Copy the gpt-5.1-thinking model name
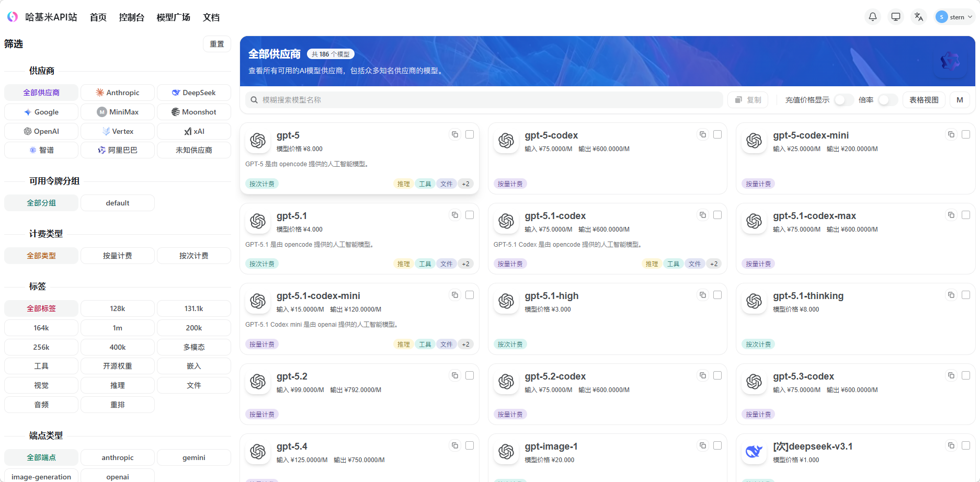Viewport: 980px width, 482px height. (951, 295)
